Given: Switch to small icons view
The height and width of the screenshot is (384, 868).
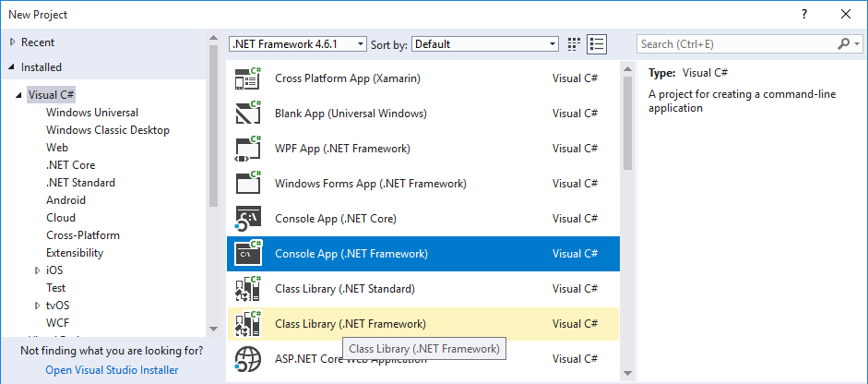Looking at the screenshot, I should pyautogui.click(x=574, y=43).
